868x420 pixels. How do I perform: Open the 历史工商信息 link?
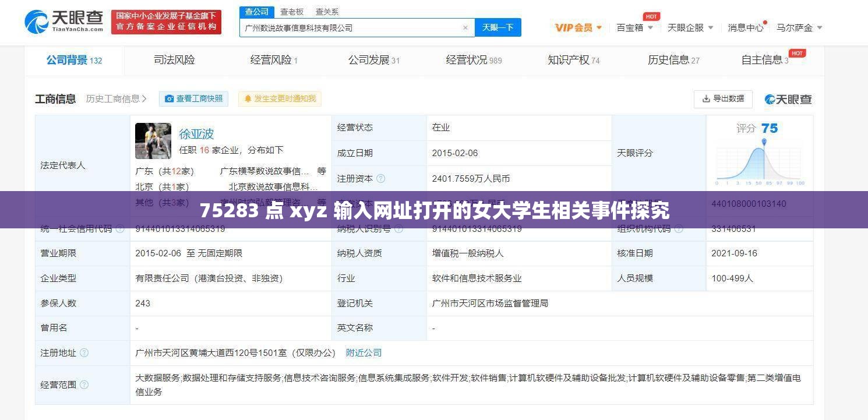[x=117, y=99]
